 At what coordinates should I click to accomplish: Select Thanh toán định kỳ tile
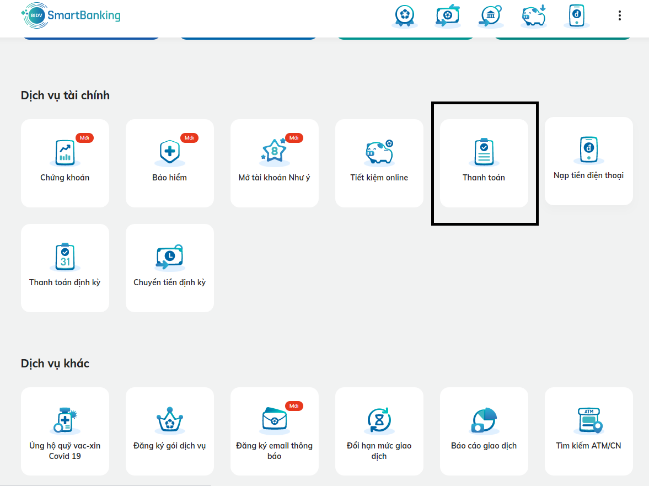click(x=65, y=268)
